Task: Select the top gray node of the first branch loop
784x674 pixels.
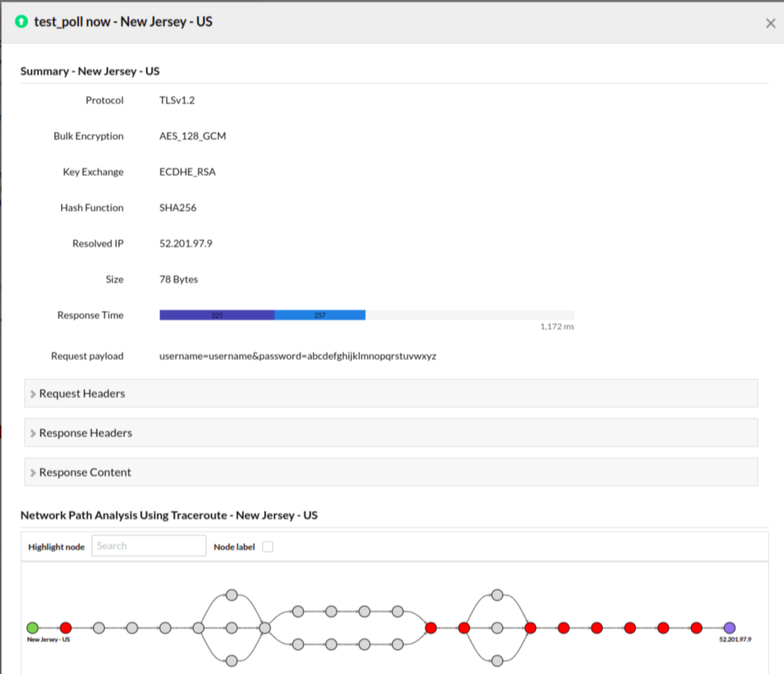Action: click(231, 594)
